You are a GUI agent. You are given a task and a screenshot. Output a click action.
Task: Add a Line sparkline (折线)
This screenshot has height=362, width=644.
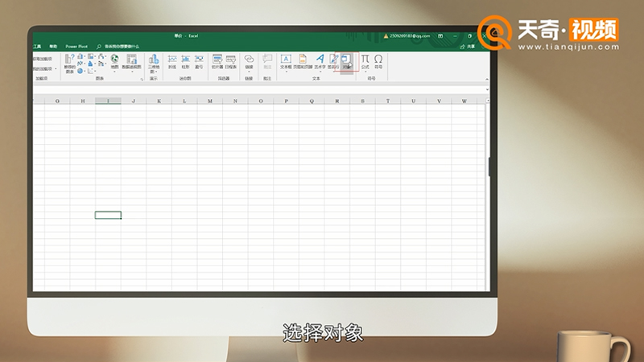click(x=172, y=62)
